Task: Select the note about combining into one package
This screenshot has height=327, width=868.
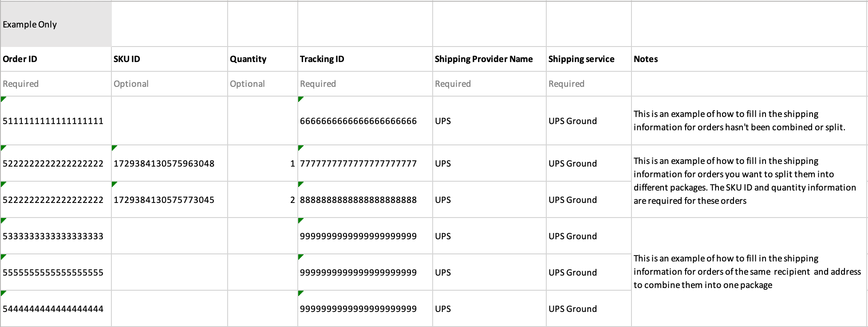Action: tap(747, 272)
